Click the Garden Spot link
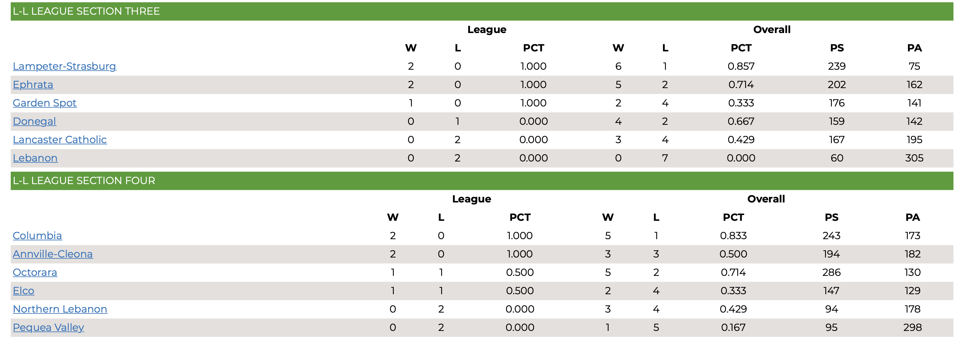This screenshot has height=349, width=980. 45,103
